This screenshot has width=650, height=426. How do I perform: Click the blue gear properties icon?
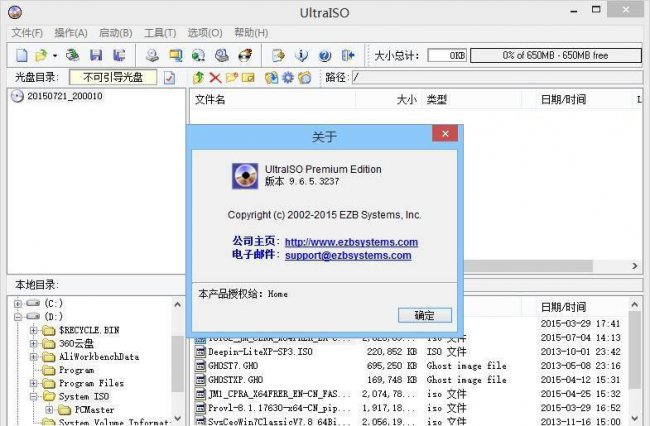(288, 77)
